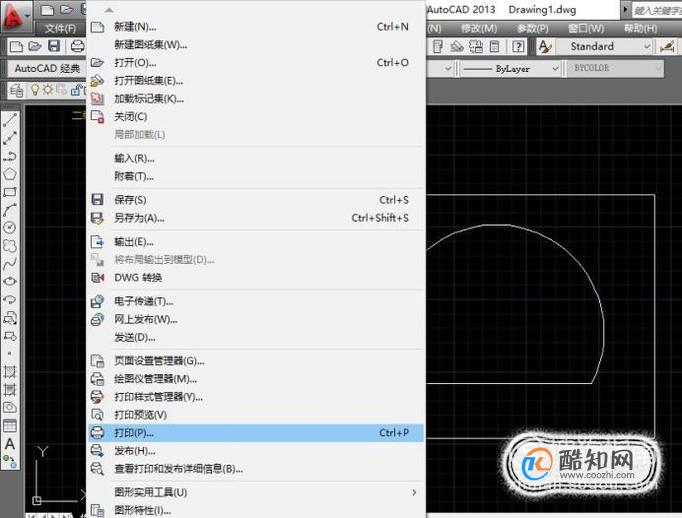The width and height of the screenshot is (682, 518).
Task: Choose 输出(E)... menu entry
Action: point(256,242)
